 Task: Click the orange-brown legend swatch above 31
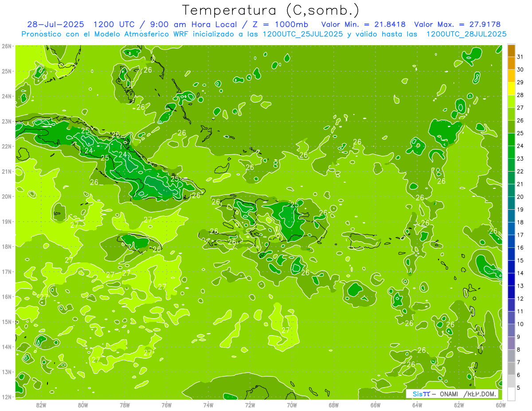[x=511, y=51]
